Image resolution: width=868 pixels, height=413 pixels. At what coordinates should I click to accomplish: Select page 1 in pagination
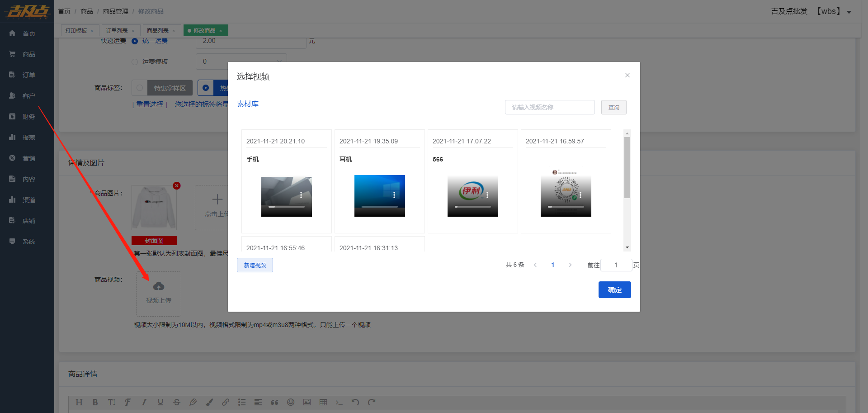552,265
